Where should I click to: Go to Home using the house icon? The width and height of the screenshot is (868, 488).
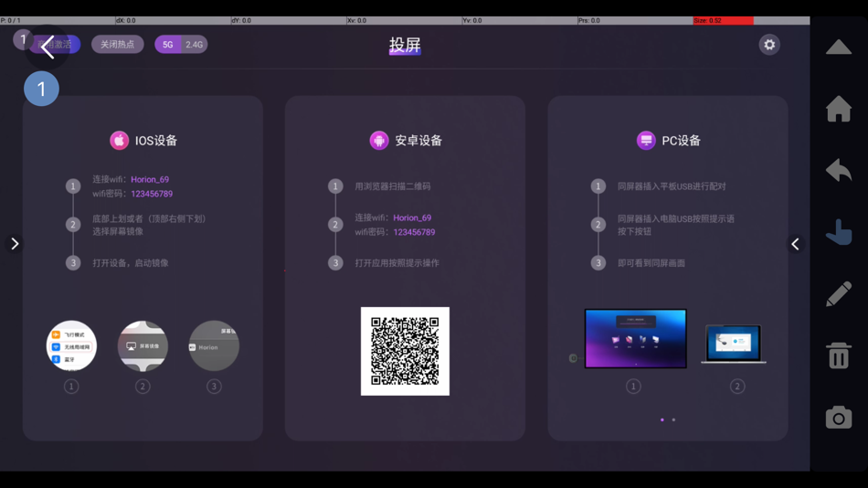[x=838, y=109]
